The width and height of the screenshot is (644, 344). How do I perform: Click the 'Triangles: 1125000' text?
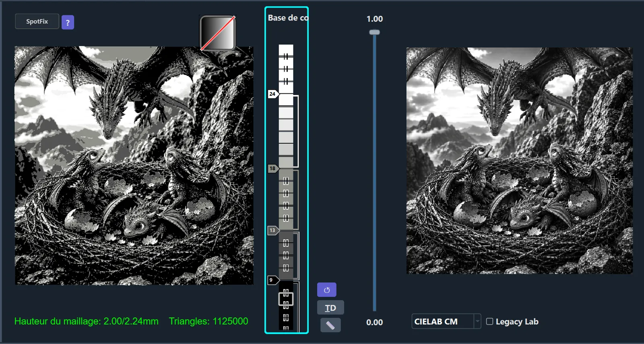(208, 321)
